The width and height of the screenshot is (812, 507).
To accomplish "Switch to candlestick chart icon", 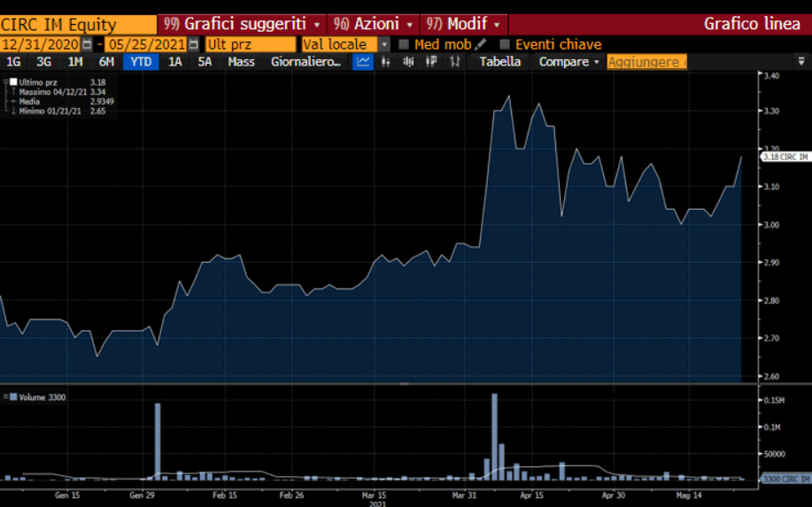I will 431,62.
